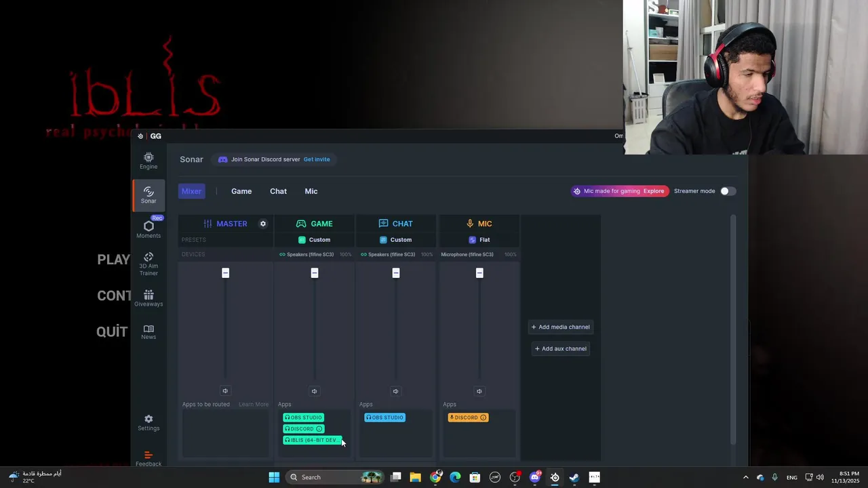Click Add media channel button
The height and width of the screenshot is (488, 868).
[x=561, y=327]
